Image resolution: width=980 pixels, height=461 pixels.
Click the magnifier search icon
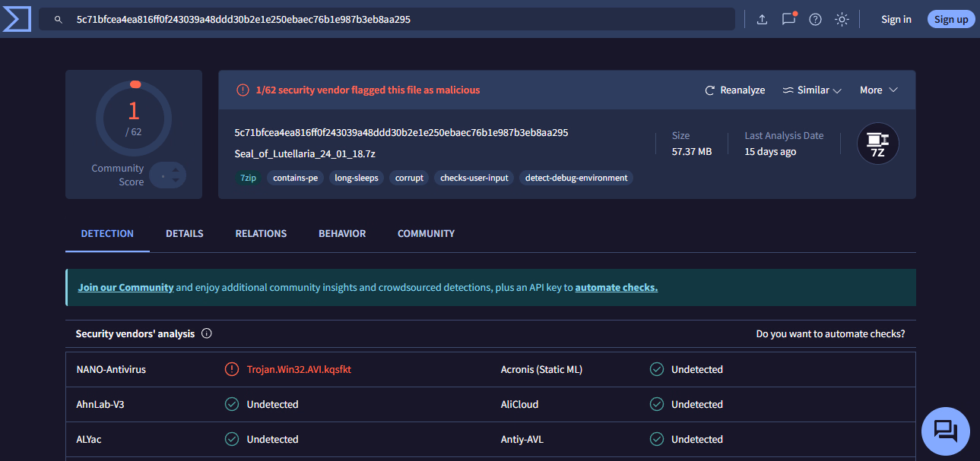coord(59,20)
